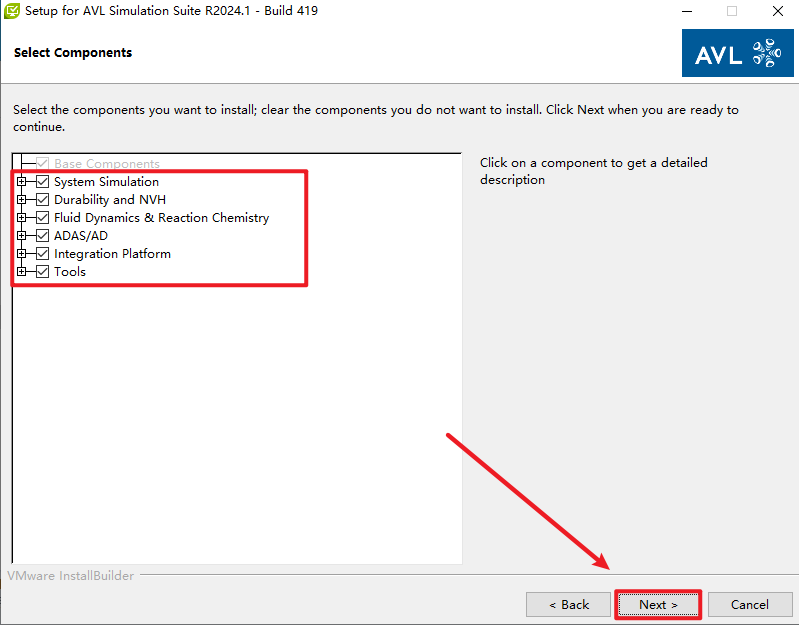Select the Integration Platform label
This screenshot has width=799, height=625.
[112, 254]
